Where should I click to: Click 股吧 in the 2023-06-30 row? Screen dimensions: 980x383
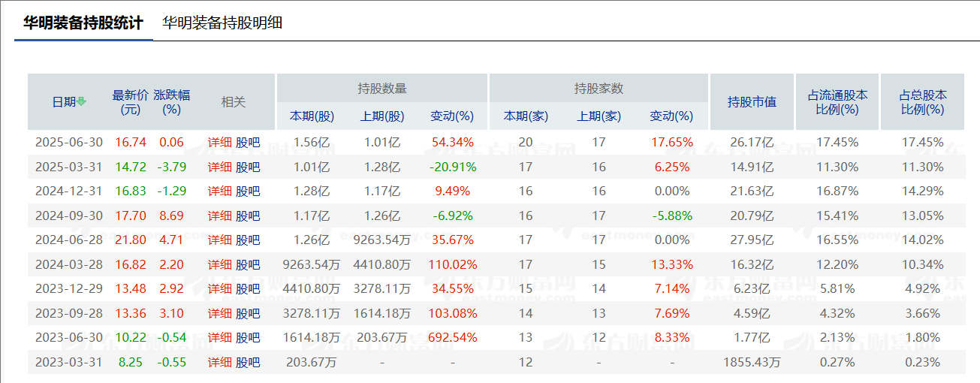(x=248, y=338)
